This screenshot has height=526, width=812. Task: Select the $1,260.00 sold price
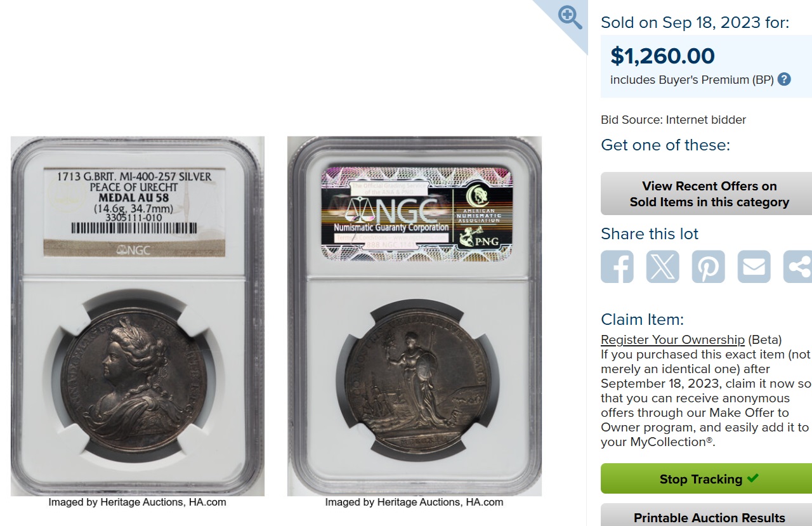pos(662,56)
